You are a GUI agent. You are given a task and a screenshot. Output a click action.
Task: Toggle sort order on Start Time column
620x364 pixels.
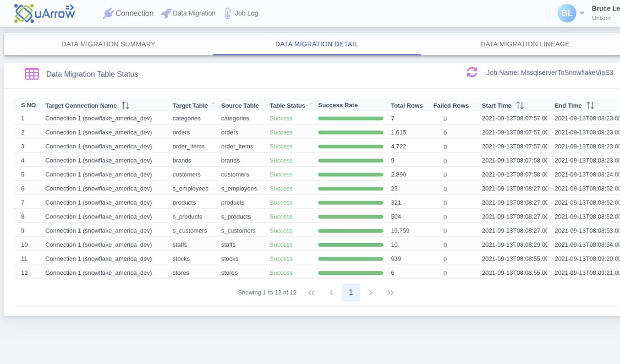pos(521,105)
